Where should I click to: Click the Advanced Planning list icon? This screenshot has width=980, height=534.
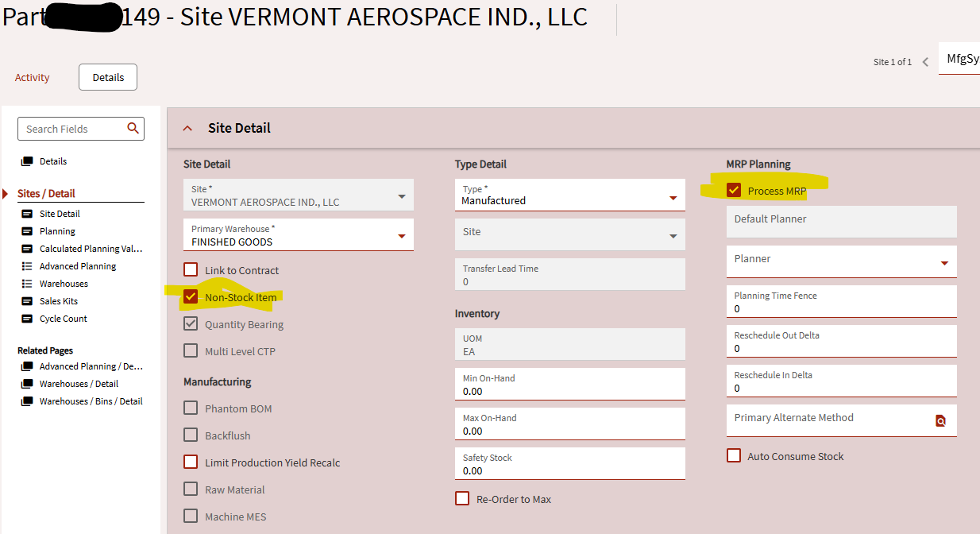click(x=27, y=266)
